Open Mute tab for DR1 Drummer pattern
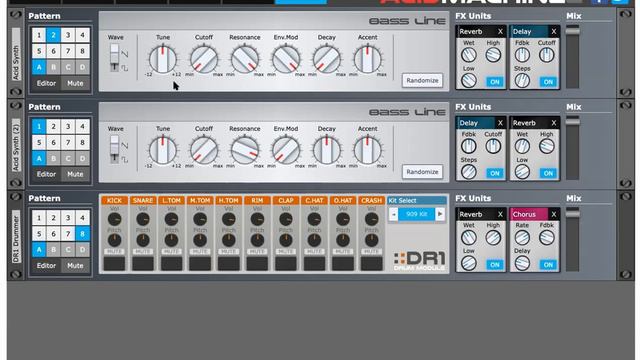 (75, 266)
